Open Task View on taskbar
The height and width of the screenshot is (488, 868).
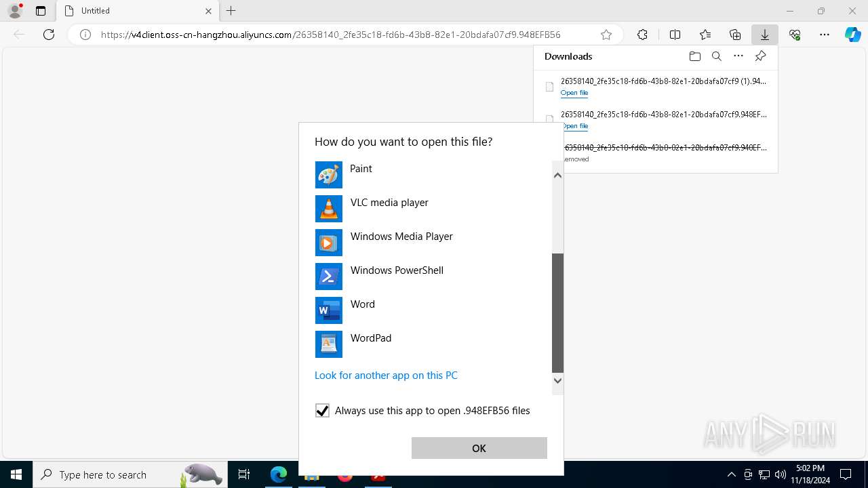(x=244, y=474)
